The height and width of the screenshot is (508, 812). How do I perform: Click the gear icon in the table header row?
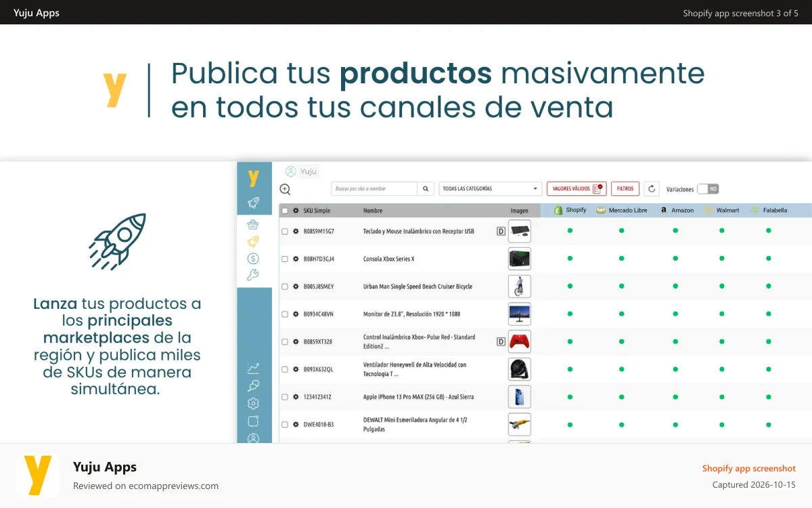296,211
